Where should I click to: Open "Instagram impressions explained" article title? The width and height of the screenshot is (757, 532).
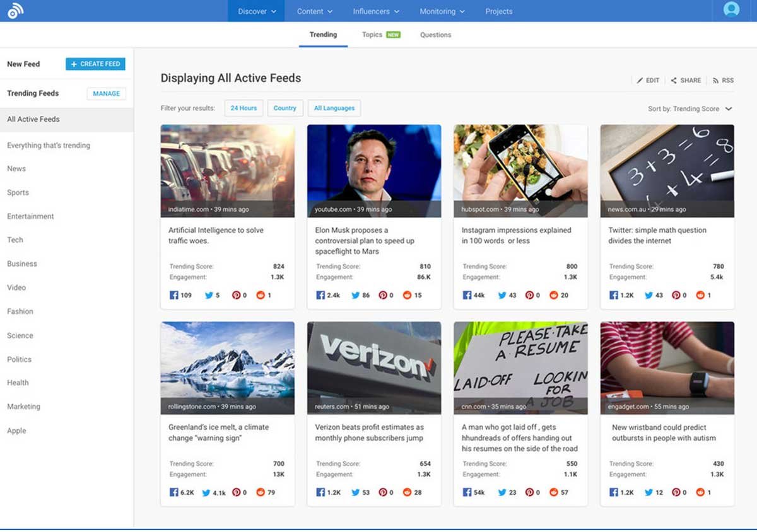[x=516, y=236]
